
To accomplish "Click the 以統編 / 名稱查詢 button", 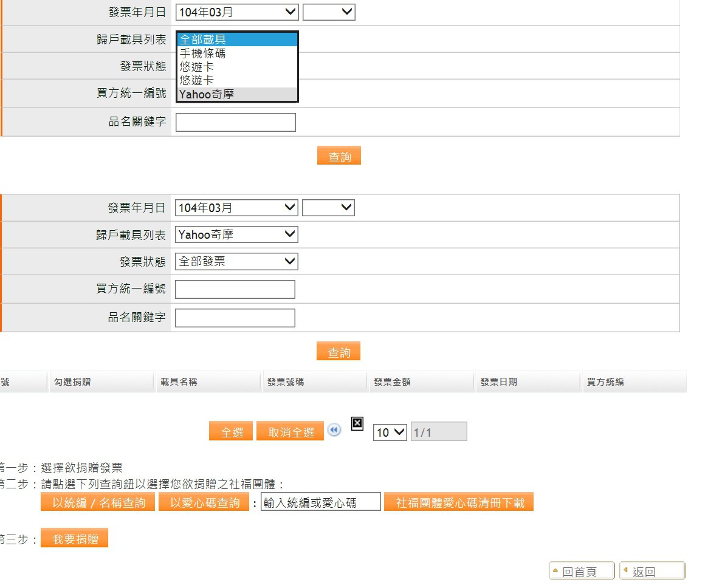I will point(98,502).
